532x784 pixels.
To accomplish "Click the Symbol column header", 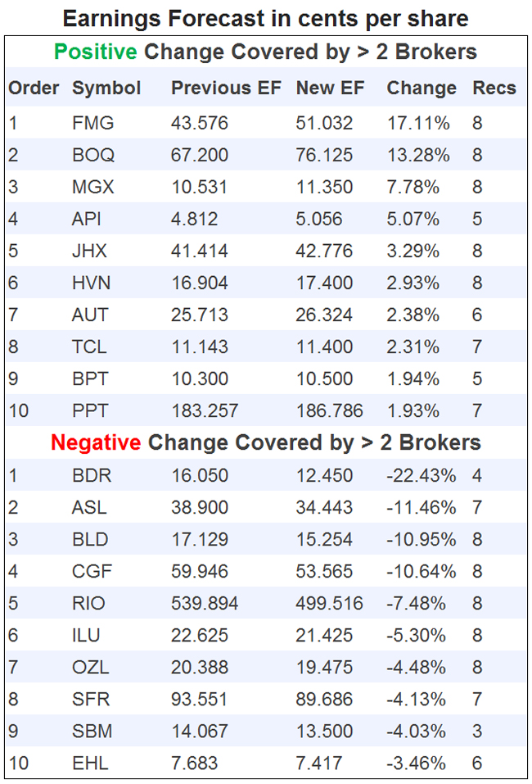I will click(106, 88).
